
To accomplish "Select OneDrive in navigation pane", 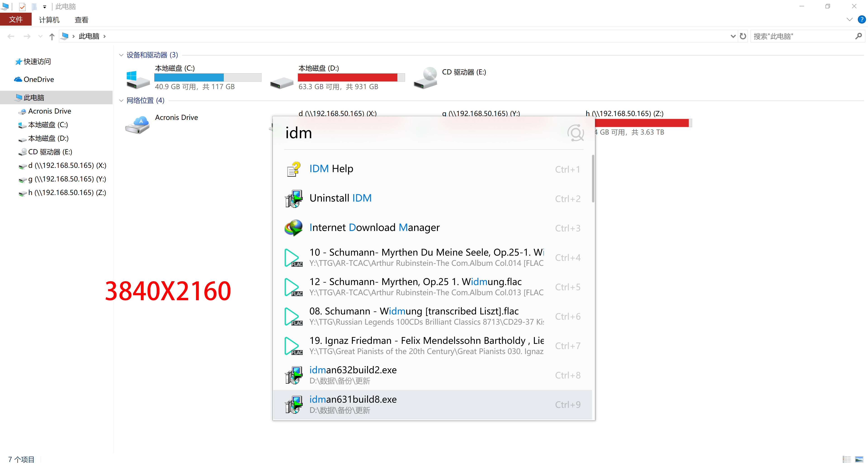I will (x=38, y=79).
